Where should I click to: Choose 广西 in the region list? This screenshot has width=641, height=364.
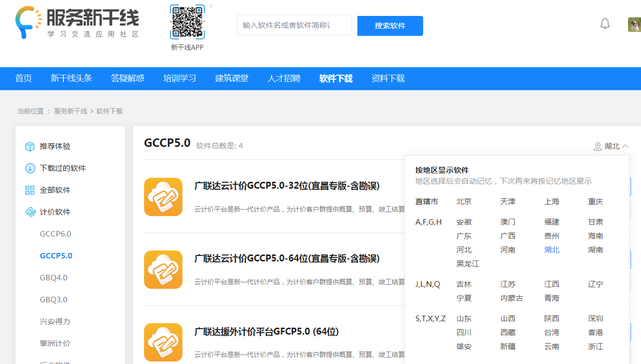(x=508, y=236)
